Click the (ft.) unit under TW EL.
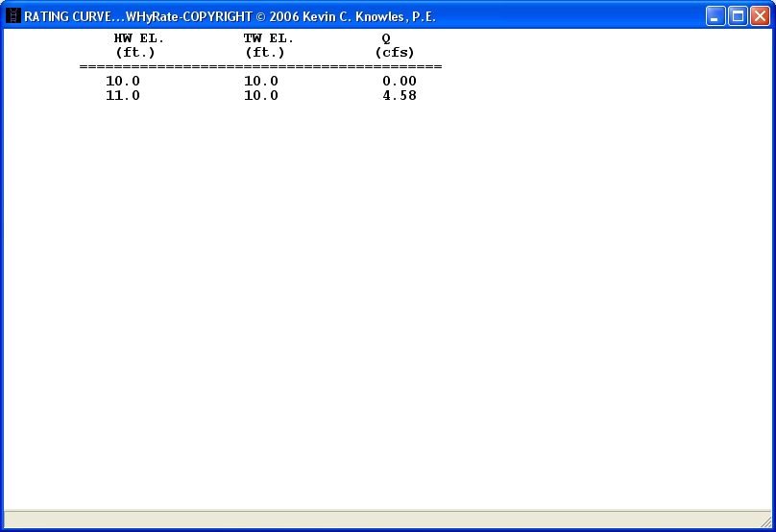The image size is (776, 532). pyautogui.click(x=264, y=53)
